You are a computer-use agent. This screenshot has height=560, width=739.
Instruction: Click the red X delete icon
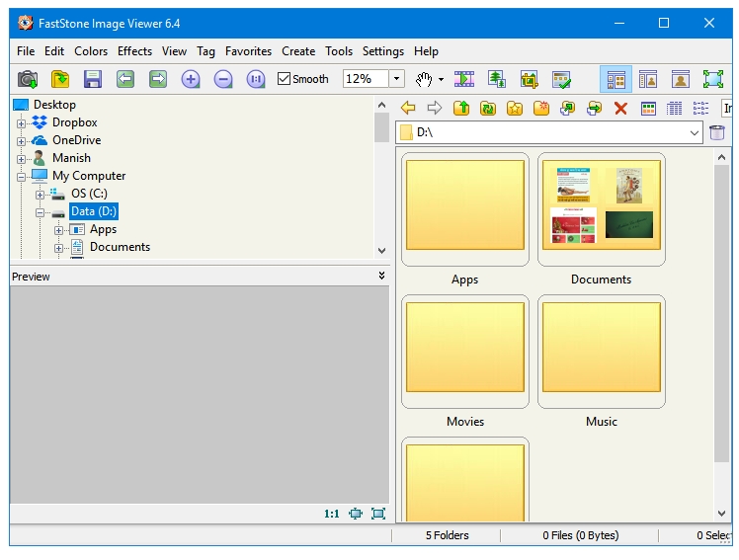click(x=620, y=109)
